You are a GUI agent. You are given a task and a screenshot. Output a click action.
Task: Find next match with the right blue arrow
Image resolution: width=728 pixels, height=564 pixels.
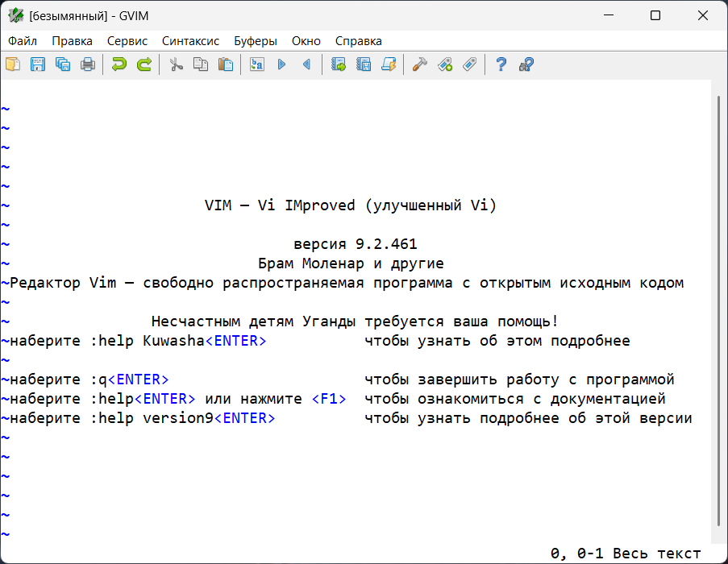[282, 64]
